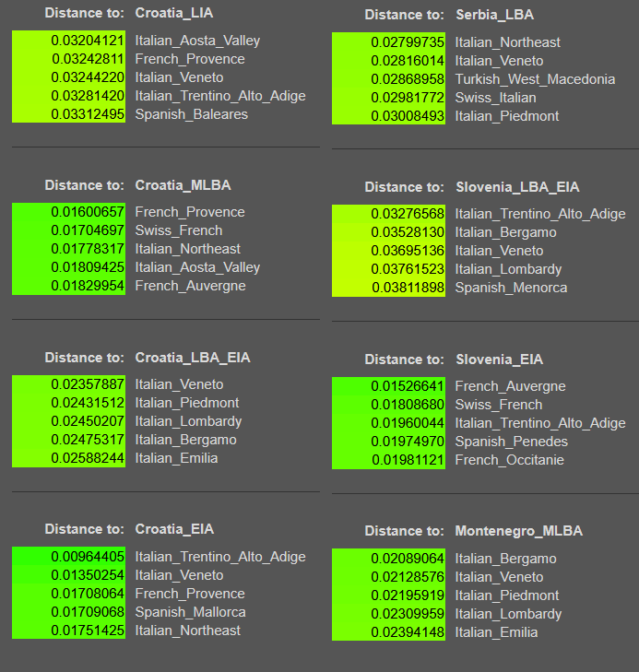Viewport: 639px width, 672px height.
Task: Select Italian_Lombardy under Slovenia_LBA_EIA
Action: (x=508, y=269)
